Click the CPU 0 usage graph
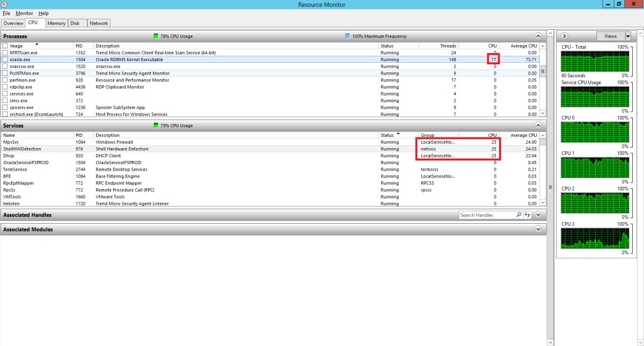Image resolution: width=644 pixels, height=346 pixels. (594, 132)
